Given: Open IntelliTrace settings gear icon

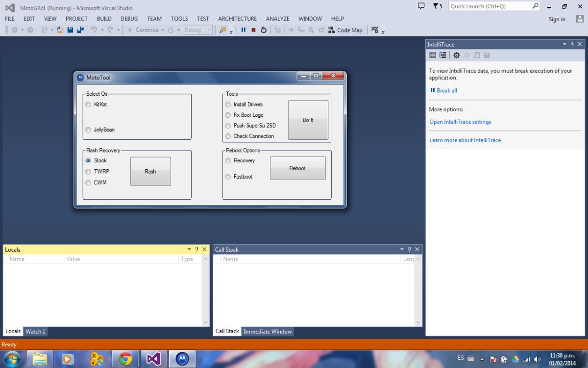Looking at the screenshot, I should point(456,55).
